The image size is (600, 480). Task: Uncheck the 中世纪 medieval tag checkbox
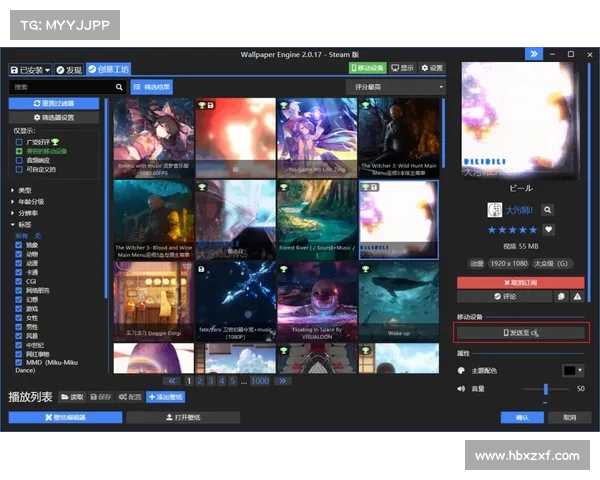[19, 345]
